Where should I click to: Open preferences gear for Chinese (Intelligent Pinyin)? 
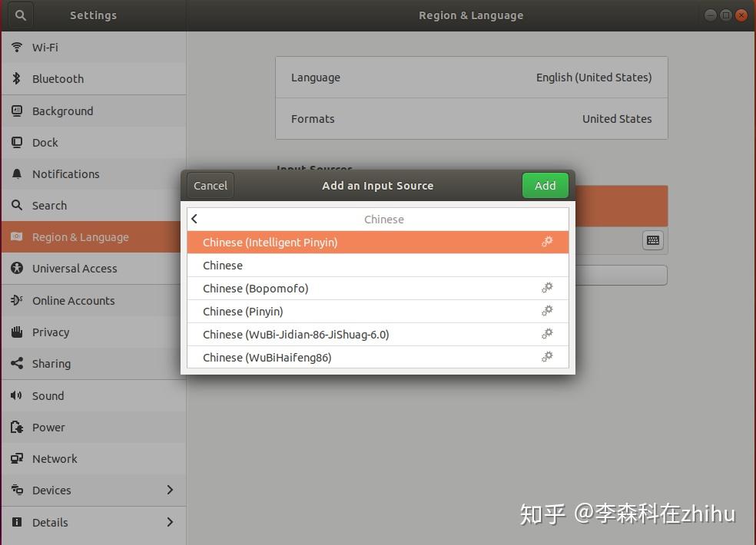coord(547,242)
